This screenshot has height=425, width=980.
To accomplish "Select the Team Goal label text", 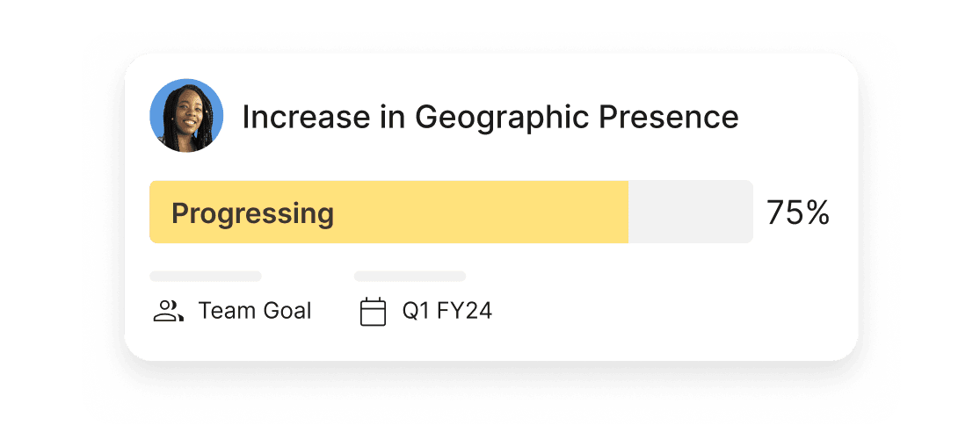I will (x=255, y=311).
